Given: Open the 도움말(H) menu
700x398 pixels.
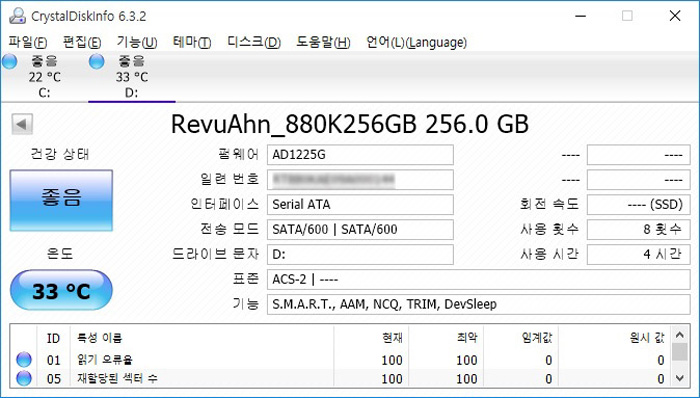Looking at the screenshot, I should [324, 43].
